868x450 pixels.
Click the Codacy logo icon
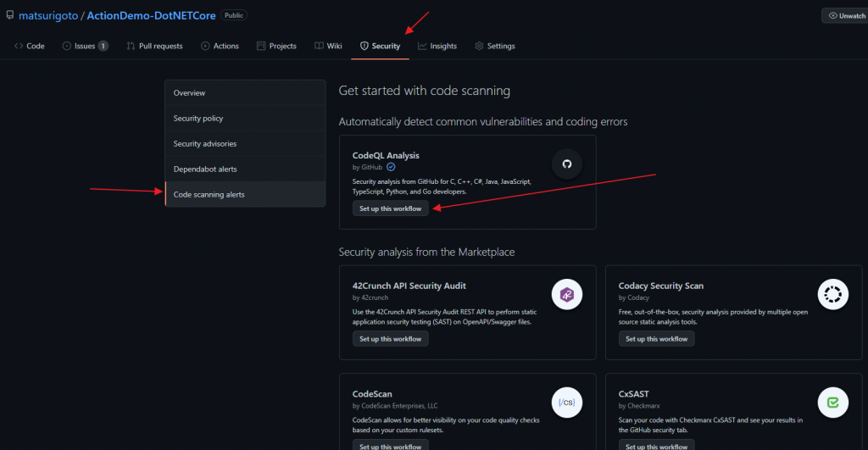pyautogui.click(x=833, y=294)
